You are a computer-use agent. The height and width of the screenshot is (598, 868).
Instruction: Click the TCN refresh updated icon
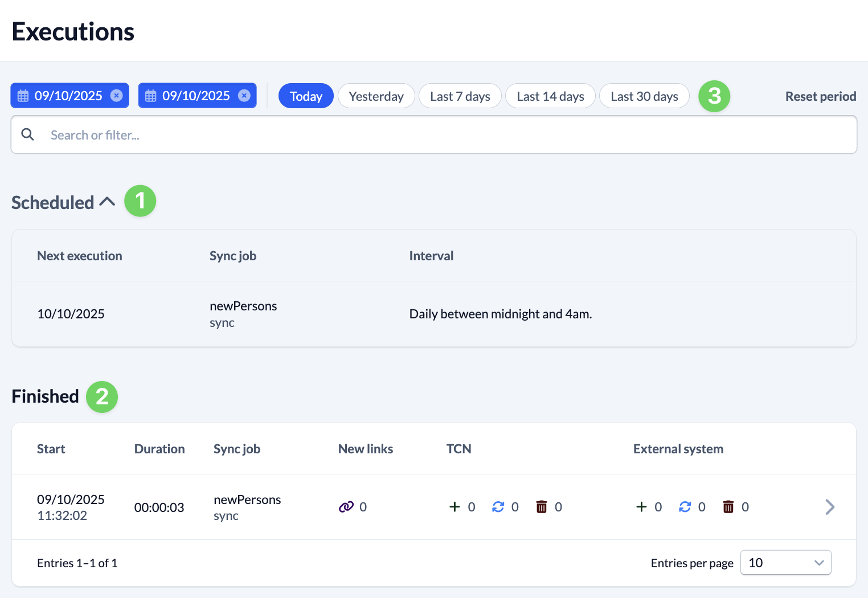498,507
